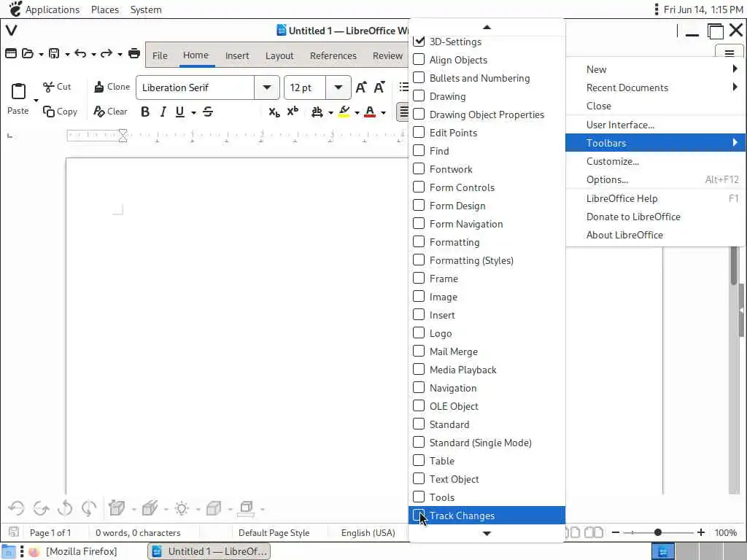The width and height of the screenshot is (747, 560).
Task: Click the hamburger menu button
Action: point(729,52)
